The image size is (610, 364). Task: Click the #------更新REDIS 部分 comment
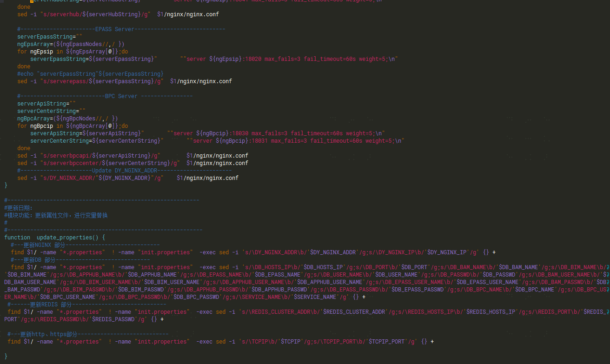(86, 304)
